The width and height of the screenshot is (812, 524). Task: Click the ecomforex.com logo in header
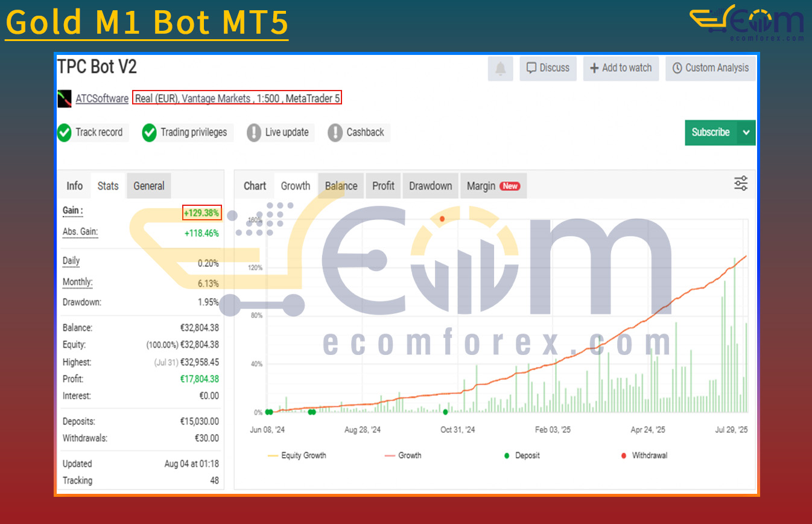click(x=747, y=23)
